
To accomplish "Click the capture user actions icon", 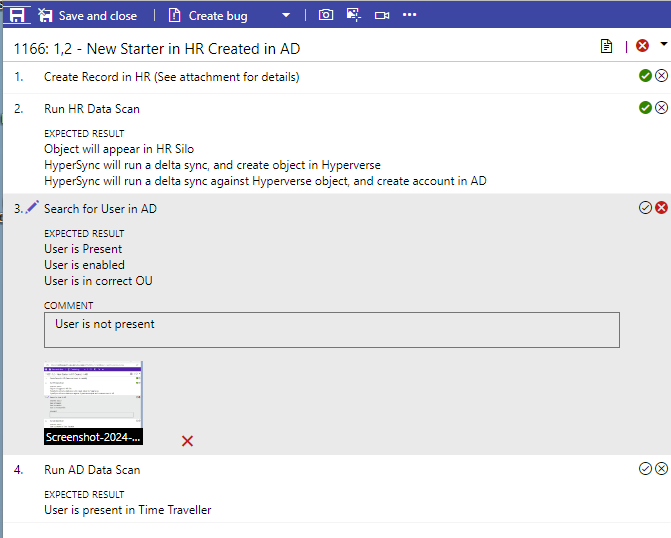I will click(354, 16).
